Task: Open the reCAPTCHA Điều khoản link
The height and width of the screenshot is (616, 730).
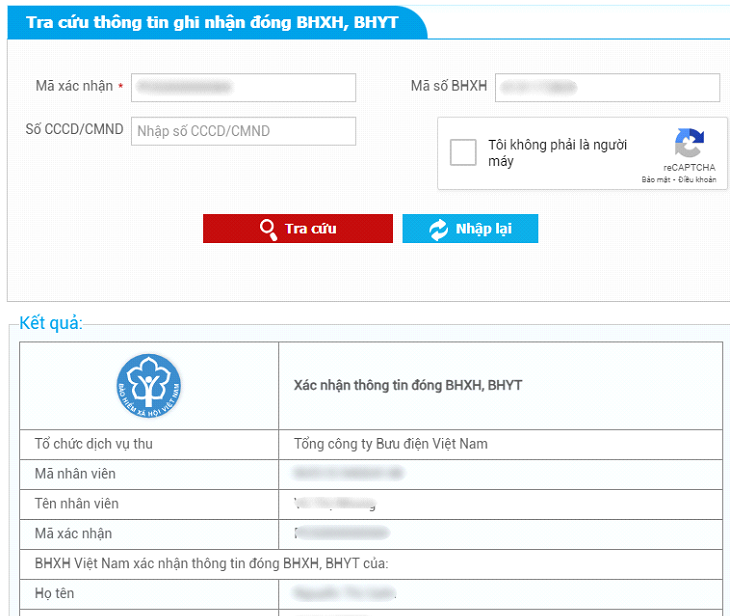Action: coord(697,180)
